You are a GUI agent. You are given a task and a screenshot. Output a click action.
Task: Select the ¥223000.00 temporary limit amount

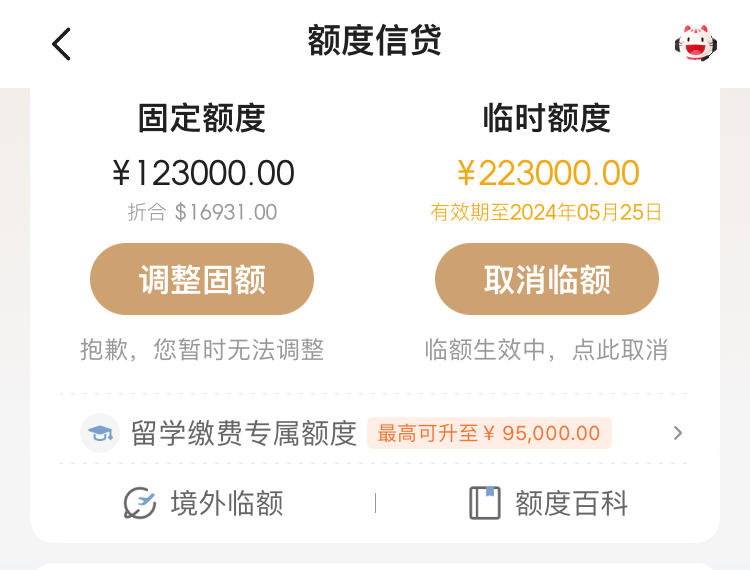tap(548, 173)
